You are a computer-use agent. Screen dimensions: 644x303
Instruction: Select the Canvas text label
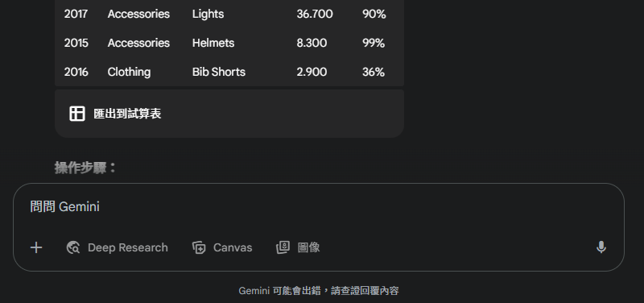[x=233, y=247]
